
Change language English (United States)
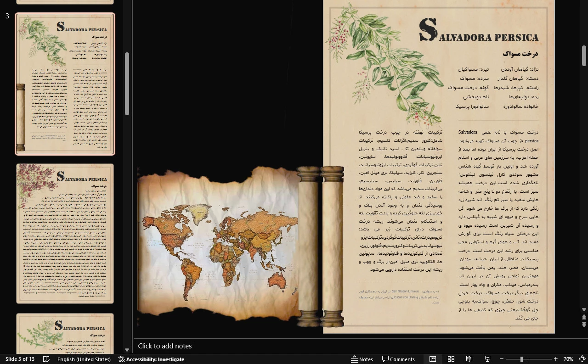tap(84, 359)
